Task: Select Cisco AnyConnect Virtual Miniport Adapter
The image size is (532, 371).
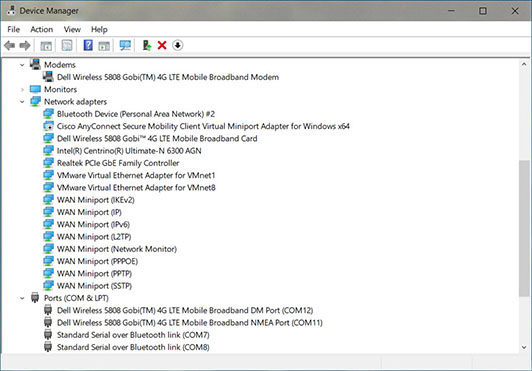Action: coord(203,126)
